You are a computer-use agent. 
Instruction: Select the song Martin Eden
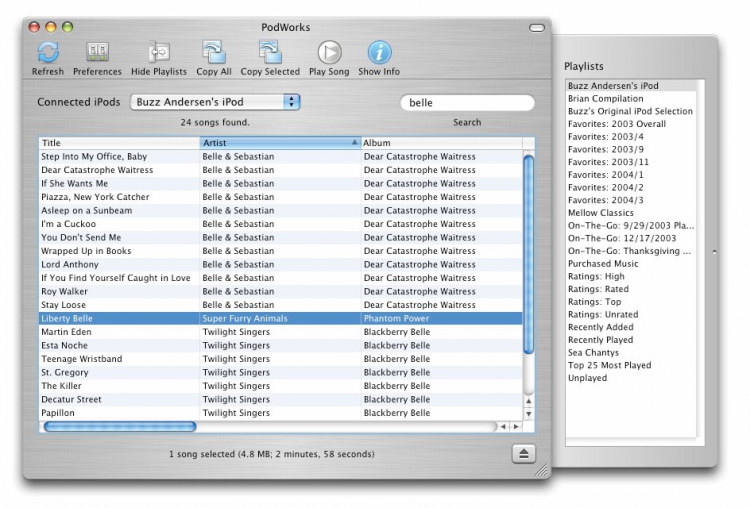click(x=67, y=332)
